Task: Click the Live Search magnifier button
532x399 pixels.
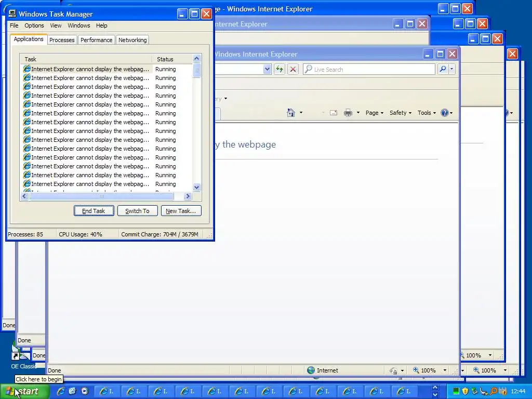Action: click(x=443, y=69)
